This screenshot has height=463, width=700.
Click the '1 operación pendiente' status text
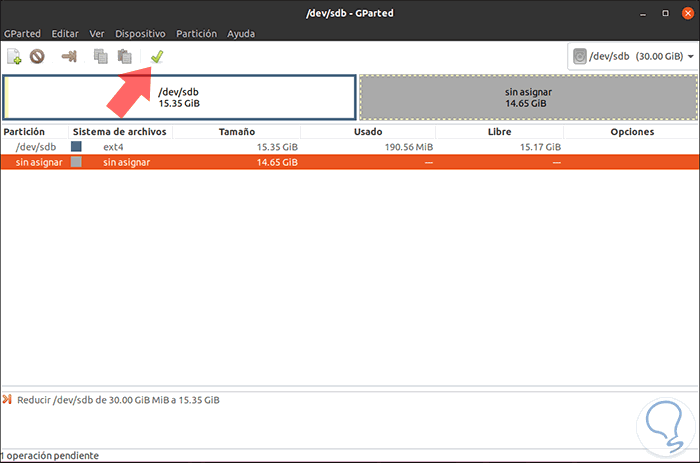(50, 456)
